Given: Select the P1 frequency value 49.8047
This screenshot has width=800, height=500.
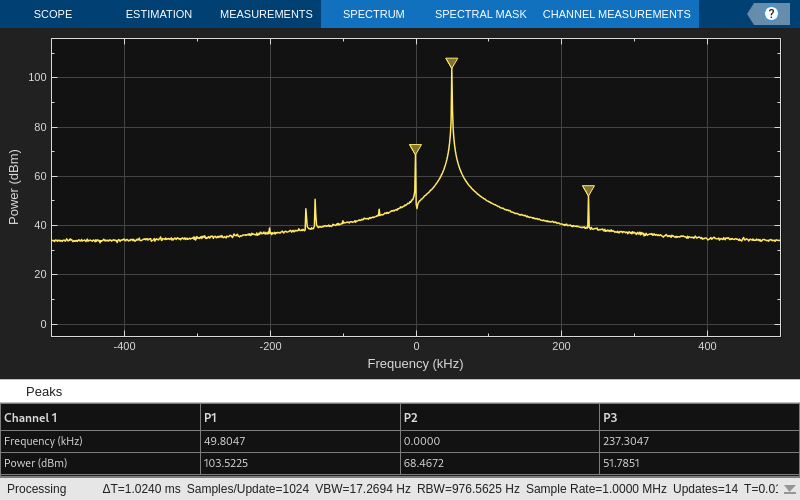Looking at the screenshot, I should (225, 441).
